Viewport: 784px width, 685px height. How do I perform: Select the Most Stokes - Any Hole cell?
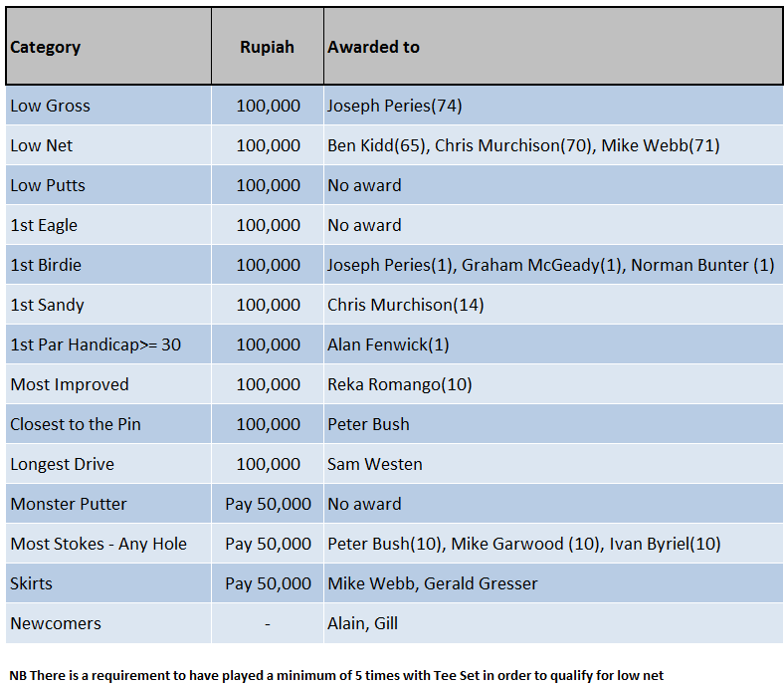(98, 544)
